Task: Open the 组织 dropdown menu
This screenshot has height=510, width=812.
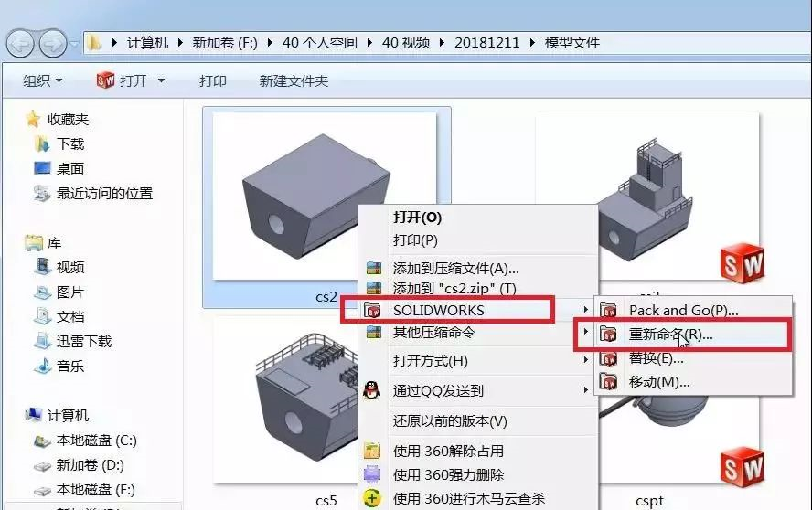Action: pos(42,80)
